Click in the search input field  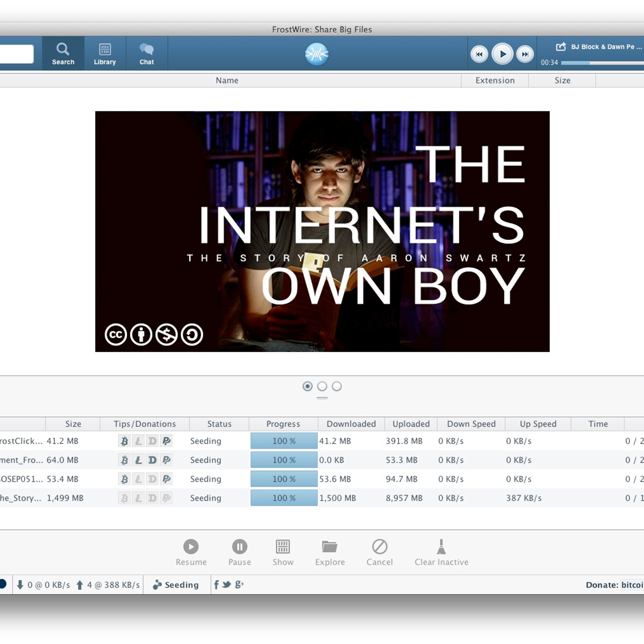click(x=16, y=54)
